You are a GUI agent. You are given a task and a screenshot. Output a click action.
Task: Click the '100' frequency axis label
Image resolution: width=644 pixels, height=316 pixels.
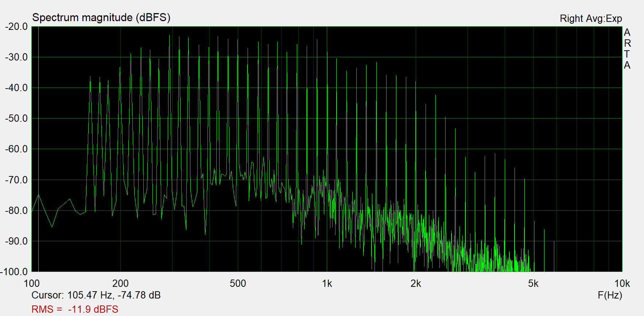(x=32, y=284)
